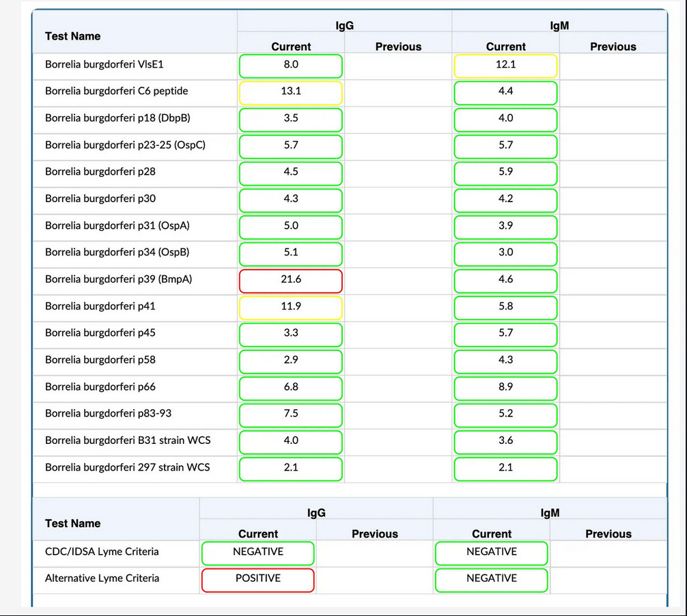
Task: Select p45 IgM value 5.7
Action: pyautogui.click(x=505, y=335)
